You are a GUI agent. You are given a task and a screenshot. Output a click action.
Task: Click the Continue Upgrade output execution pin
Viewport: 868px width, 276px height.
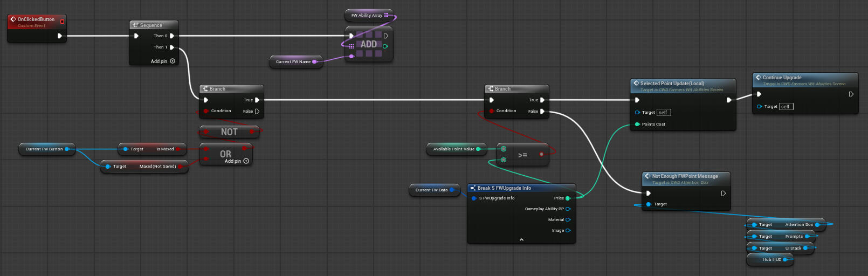pyautogui.click(x=851, y=94)
